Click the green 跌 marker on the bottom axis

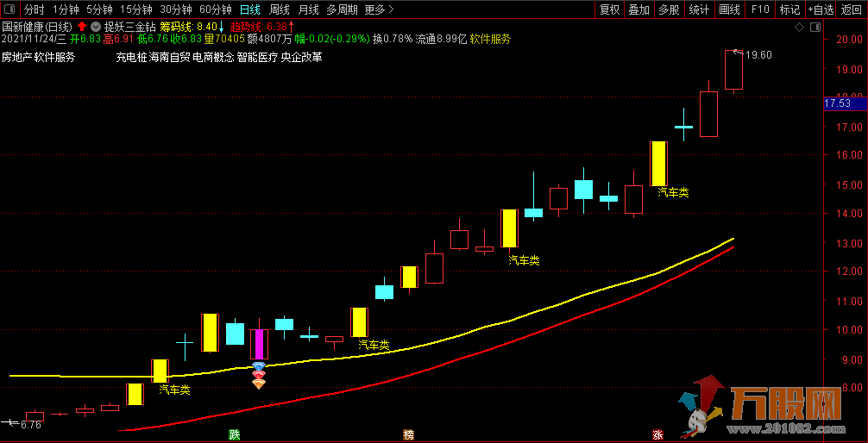pos(234,434)
